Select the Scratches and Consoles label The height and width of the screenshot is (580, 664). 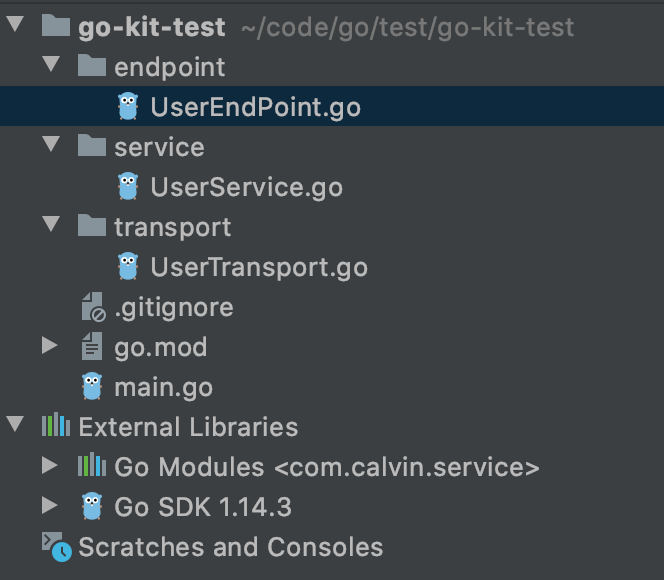click(x=230, y=547)
